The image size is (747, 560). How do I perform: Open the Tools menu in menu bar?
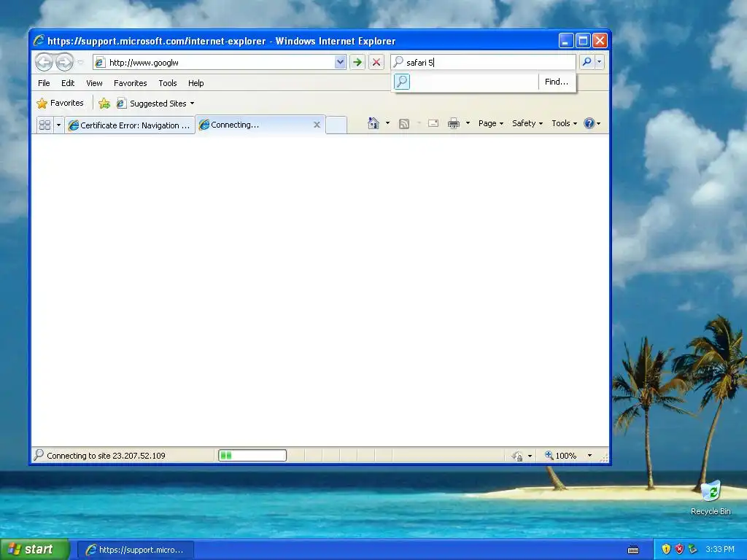168,83
